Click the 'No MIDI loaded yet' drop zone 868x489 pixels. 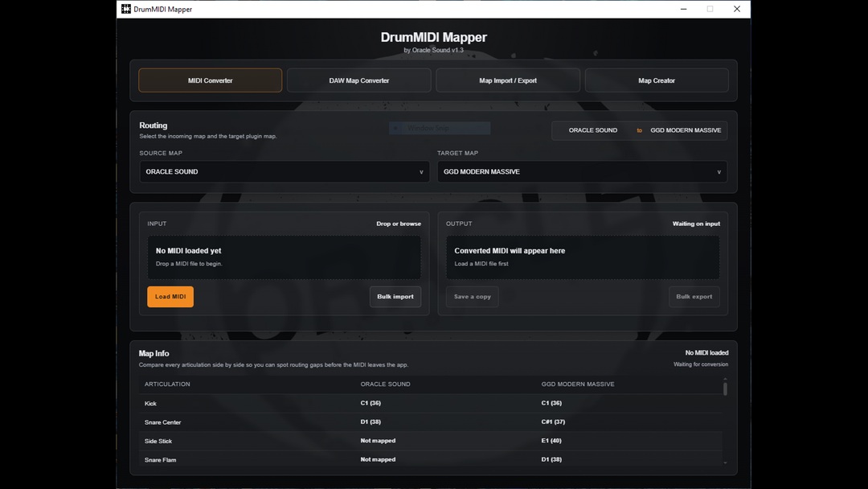(284, 257)
